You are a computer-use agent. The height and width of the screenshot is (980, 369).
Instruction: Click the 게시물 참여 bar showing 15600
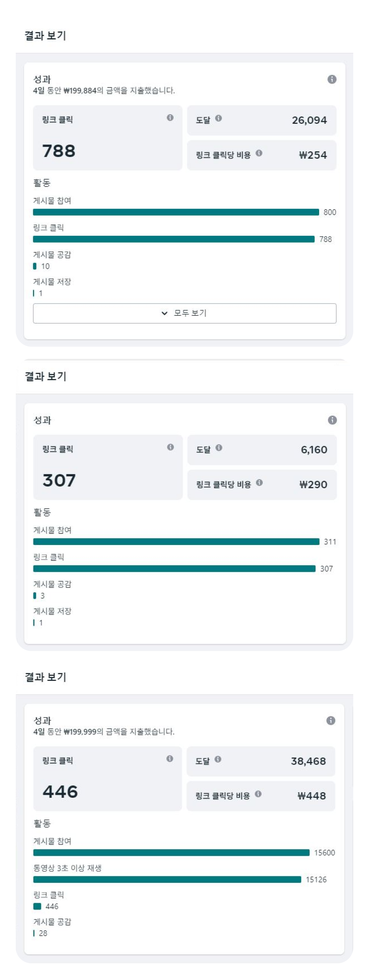(172, 853)
